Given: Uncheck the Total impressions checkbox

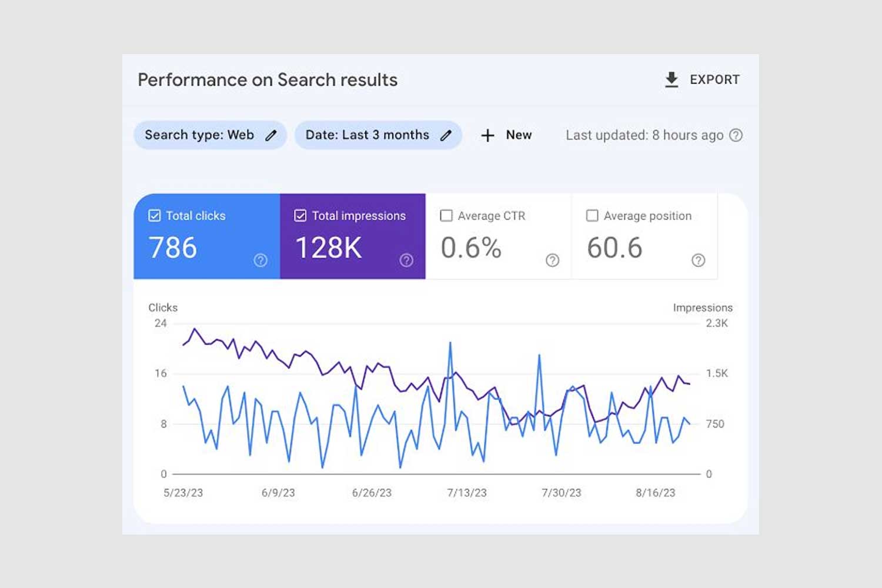Looking at the screenshot, I should point(300,216).
